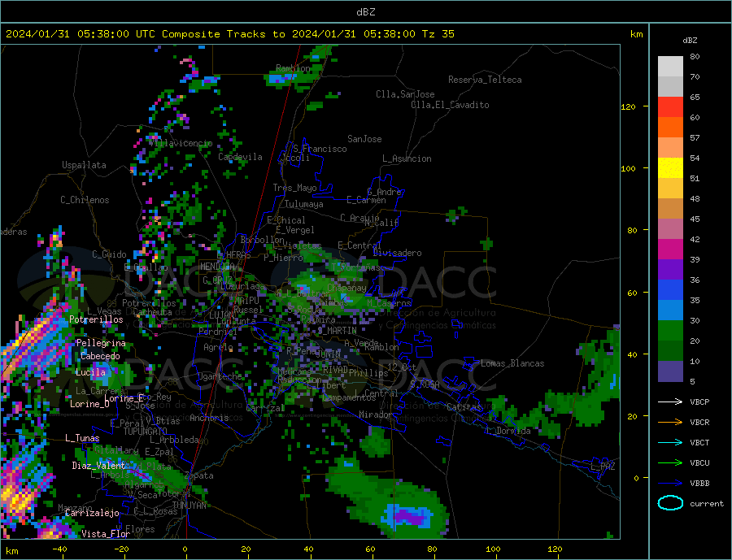This screenshot has width=732, height=560.
Task: Click the L_Asuncion label
Action: pyautogui.click(x=407, y=158)
